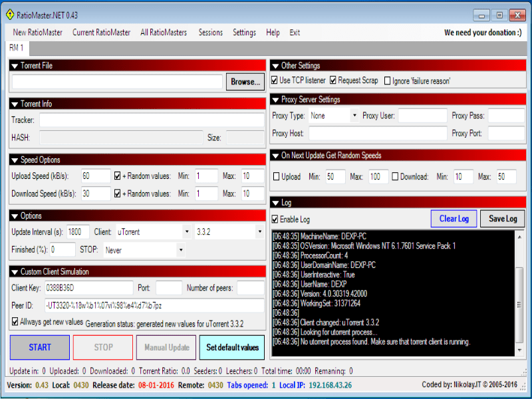Screen dimensions: 532x399
Task: Toggle upload speed Random values checkbox
Action: pyautogui.click(x=118, y=176)
